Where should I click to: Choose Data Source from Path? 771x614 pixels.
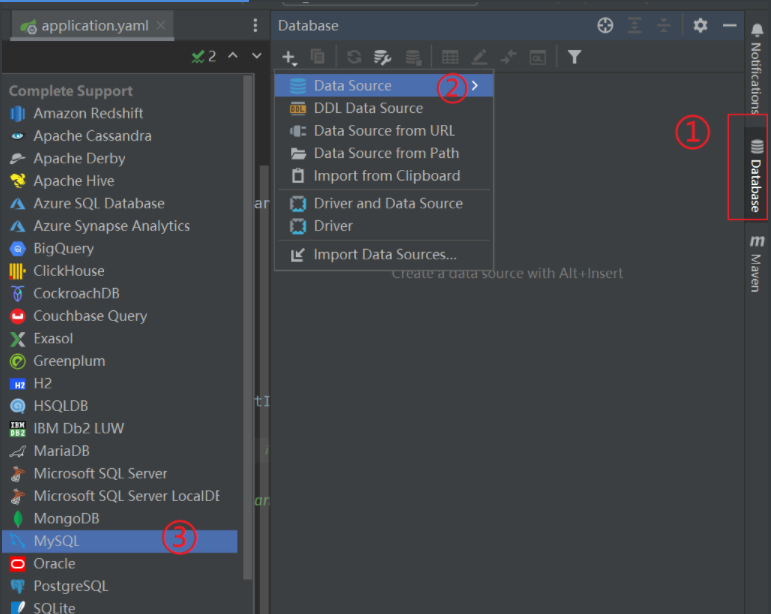(384, 153)
